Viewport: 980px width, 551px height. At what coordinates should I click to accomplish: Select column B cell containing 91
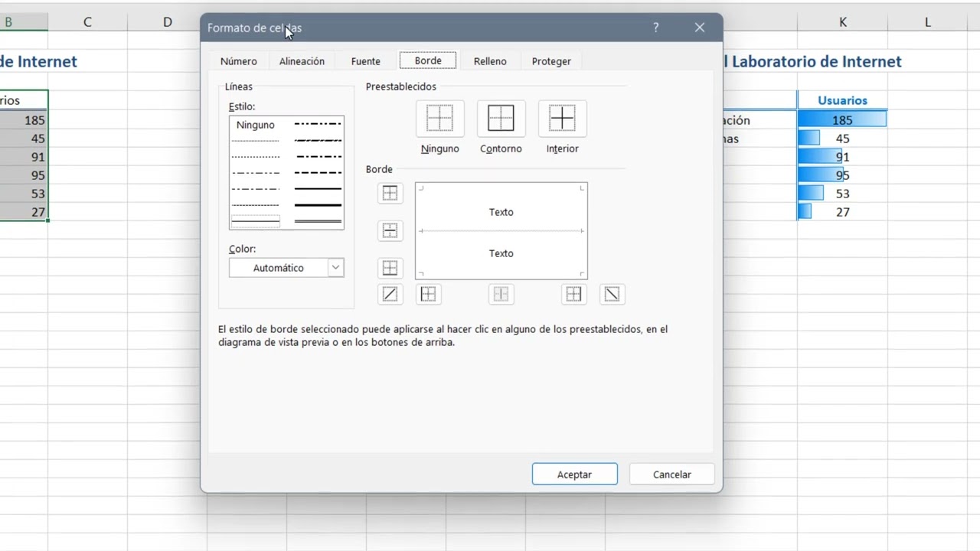click(x=24, y=157)
